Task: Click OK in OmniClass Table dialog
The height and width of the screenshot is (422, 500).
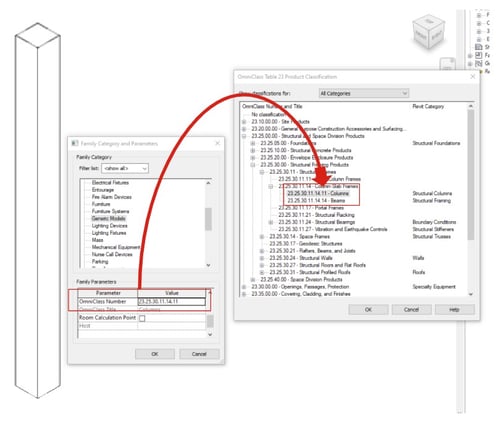Action: tap(368, 309)
